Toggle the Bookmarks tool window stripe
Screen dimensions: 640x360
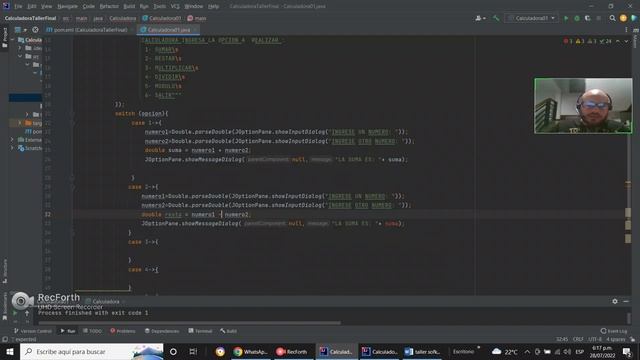tap(4, 306)
